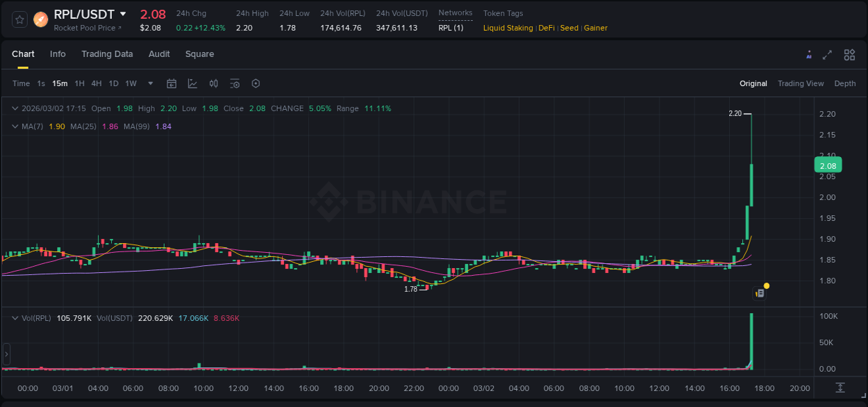The height and width of the screenshot is (407, 868).
Task: Click the current price label 2.08 on axis
Action: coord(828,165)
